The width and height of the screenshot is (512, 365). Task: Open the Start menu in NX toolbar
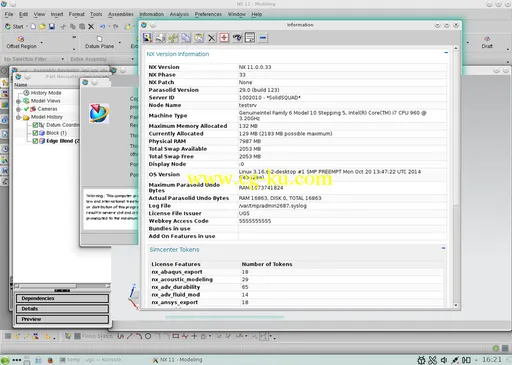(14, 27)
